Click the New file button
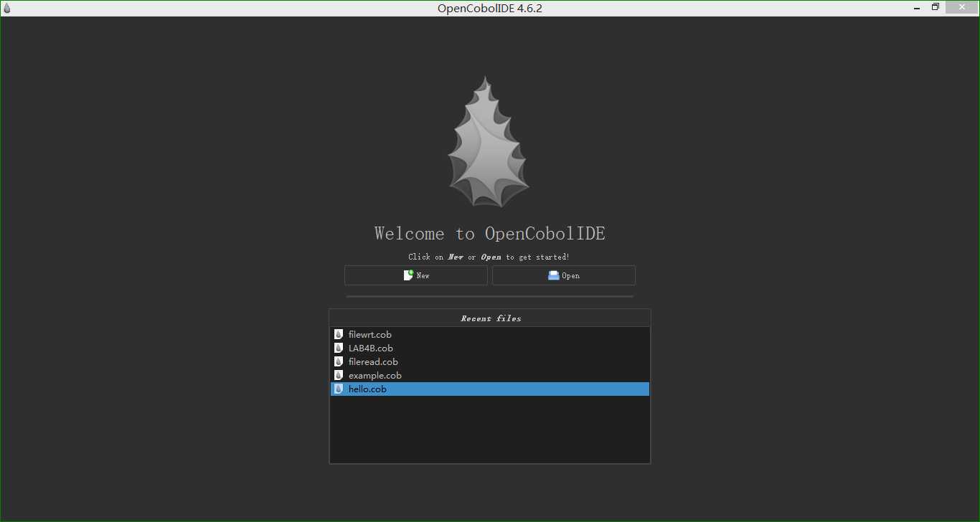 click(416, 275)
